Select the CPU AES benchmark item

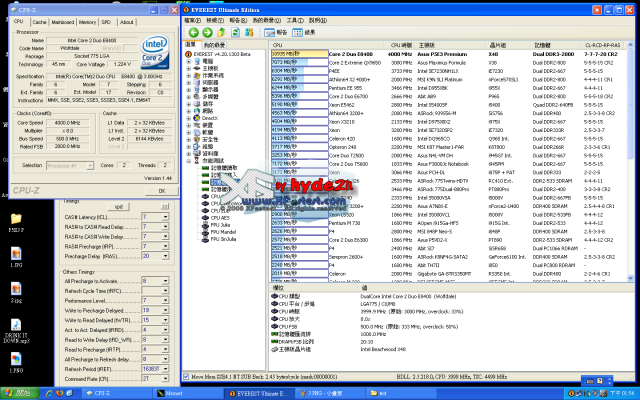tap(216, 218)
